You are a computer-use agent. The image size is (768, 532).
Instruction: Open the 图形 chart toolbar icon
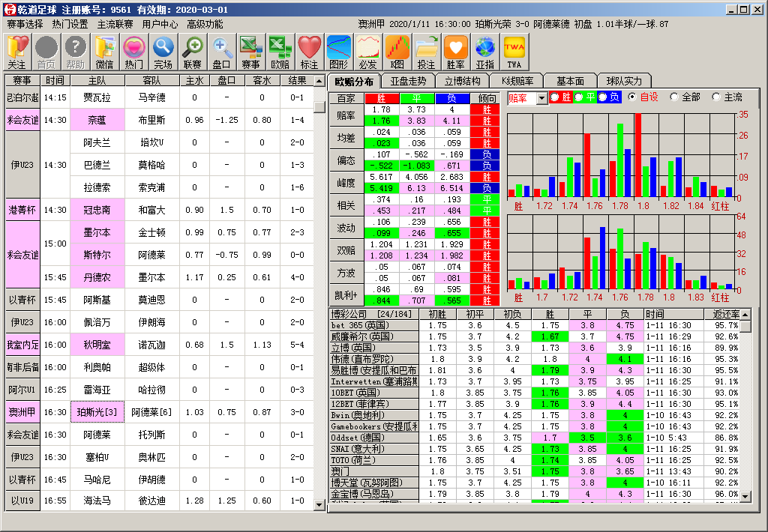point(338,52)
